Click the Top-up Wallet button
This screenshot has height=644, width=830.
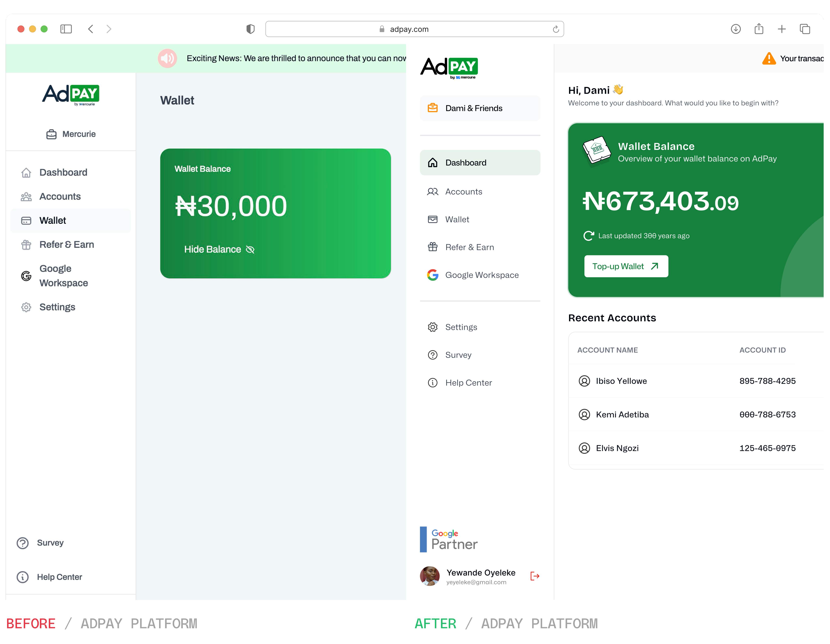point(626,266)
